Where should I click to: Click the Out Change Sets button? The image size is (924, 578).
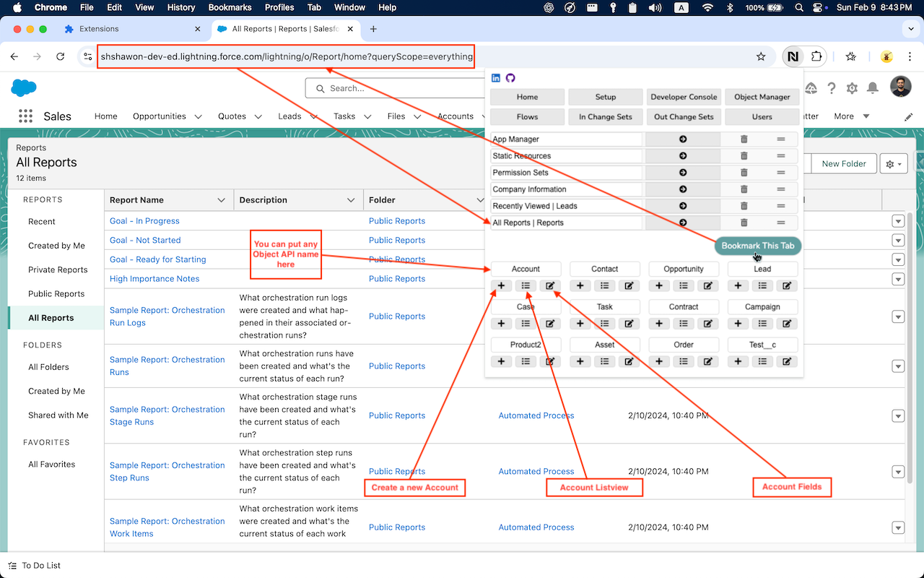pos(684,116)
